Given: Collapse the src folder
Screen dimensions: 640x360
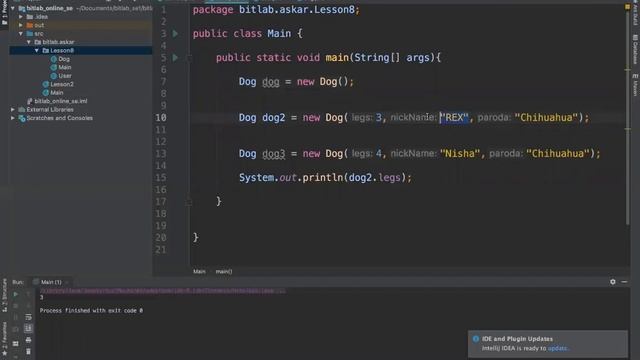Looking at the screenshot, I should tap(21, 33).
